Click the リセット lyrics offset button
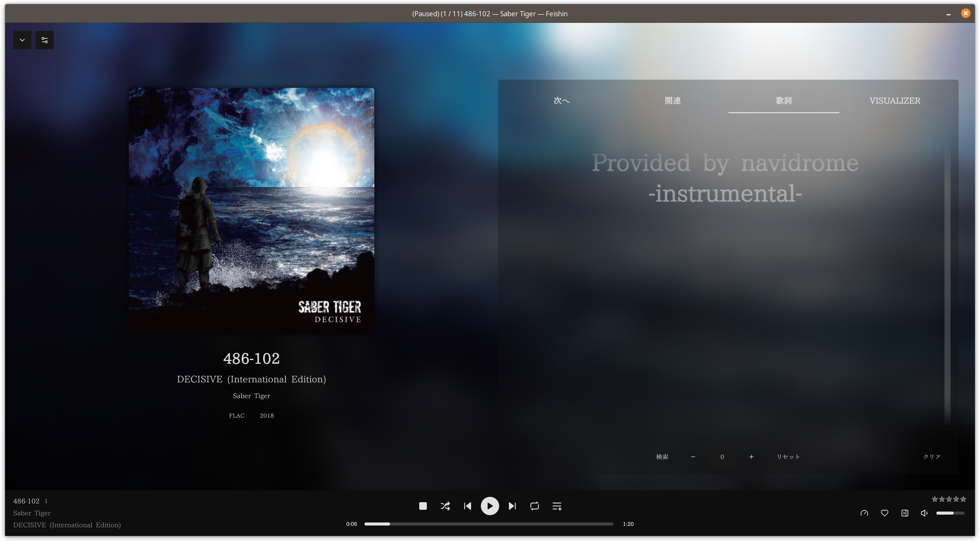The image size is (980, 541). 788,457
